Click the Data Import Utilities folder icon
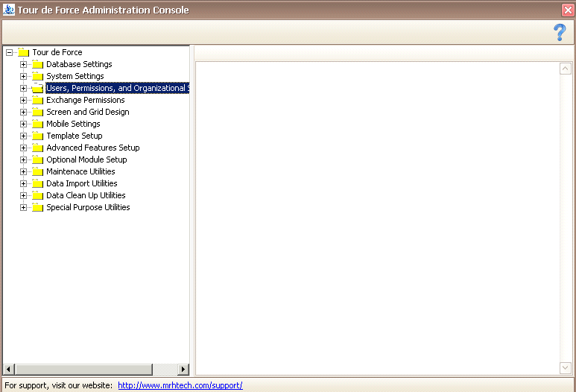 click(x=37, y=183)
